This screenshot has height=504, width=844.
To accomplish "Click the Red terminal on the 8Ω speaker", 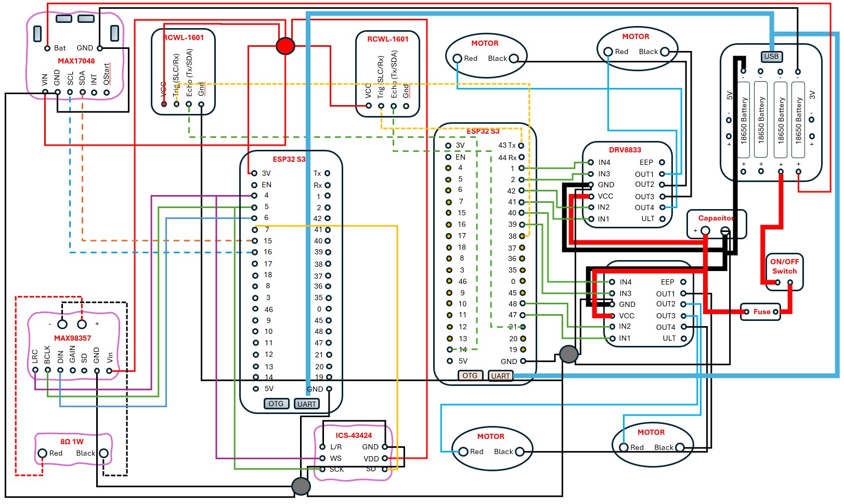I will (43, 454).
